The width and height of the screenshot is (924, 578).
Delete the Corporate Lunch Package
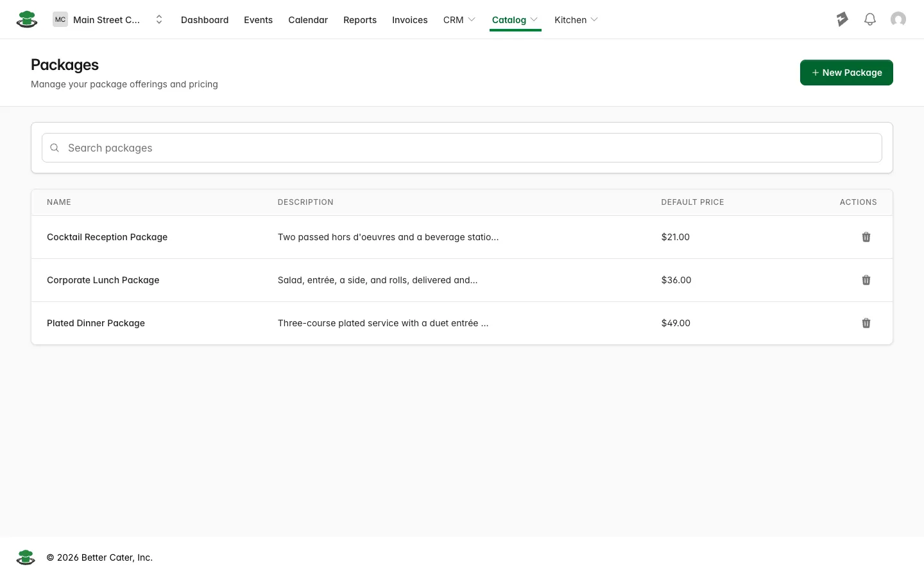click(866, 280)
